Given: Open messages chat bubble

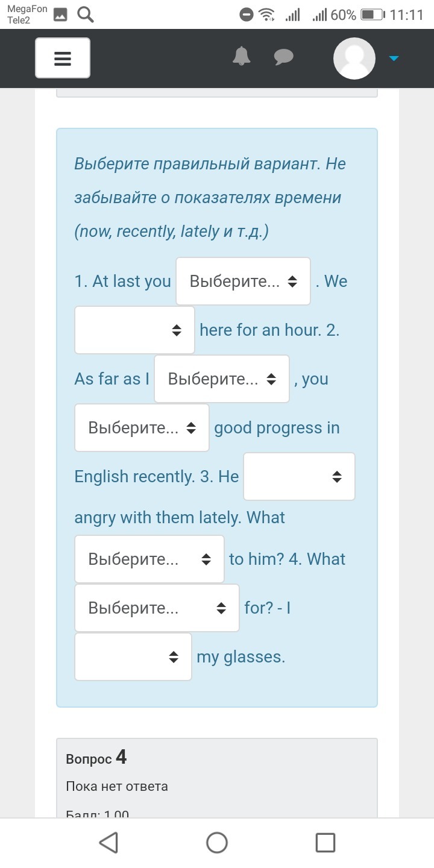Looking at the screenshot, I should click(x=283, y=57).
